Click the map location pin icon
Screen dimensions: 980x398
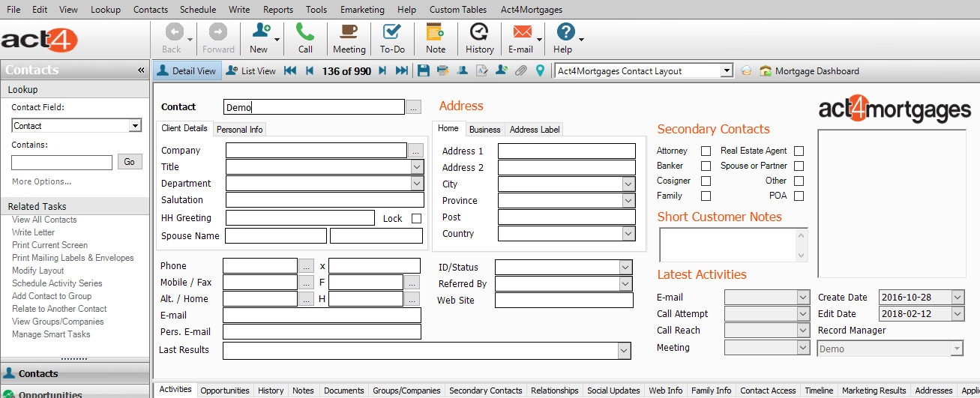click(540, 71)
